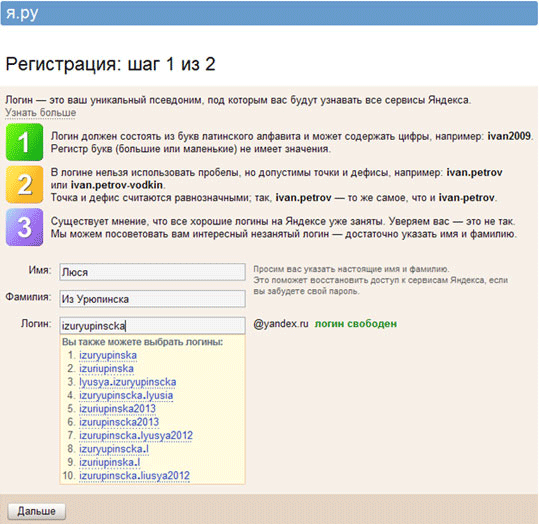
Task: Click the логин свободен status text
Action: [x=356, y=324]
